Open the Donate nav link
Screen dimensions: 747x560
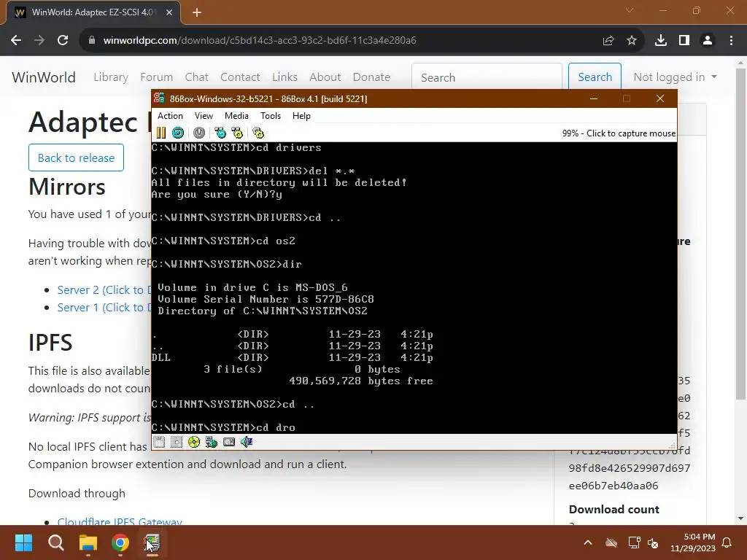click(x=371, y=77)
